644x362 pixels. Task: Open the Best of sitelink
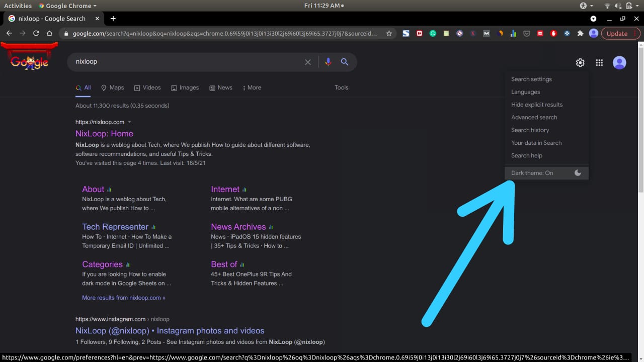click(x=224, y=264)
